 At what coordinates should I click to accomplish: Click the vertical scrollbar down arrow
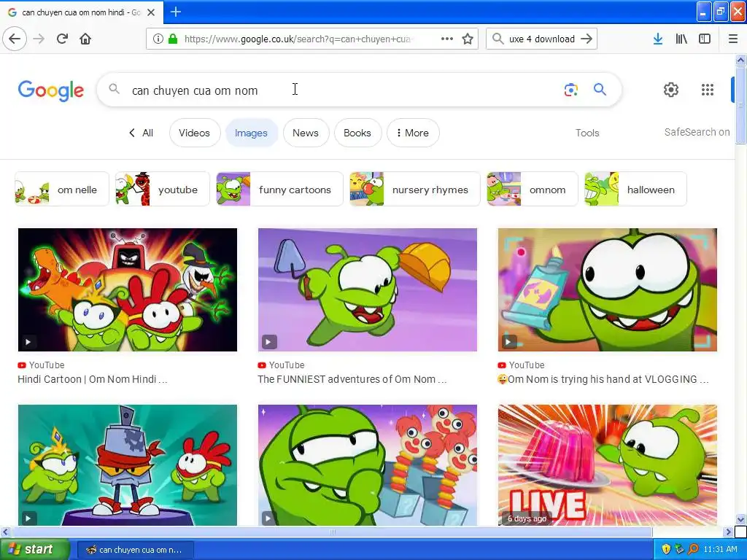(740, 519)
